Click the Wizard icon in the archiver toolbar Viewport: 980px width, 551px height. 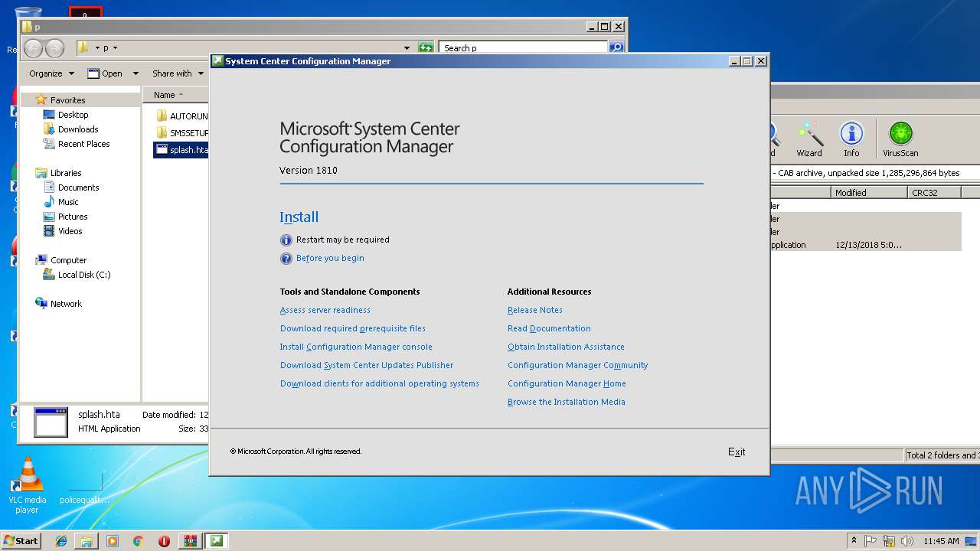[809, 139]
